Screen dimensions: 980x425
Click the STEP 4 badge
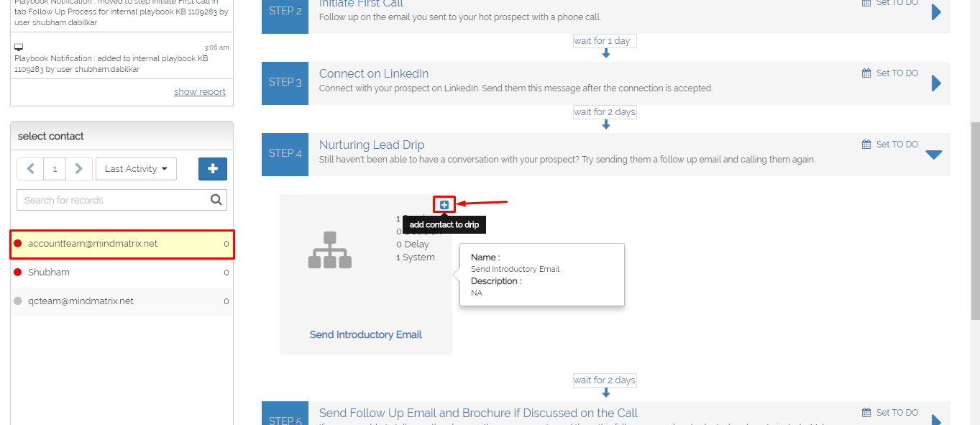tap(285, 153)
